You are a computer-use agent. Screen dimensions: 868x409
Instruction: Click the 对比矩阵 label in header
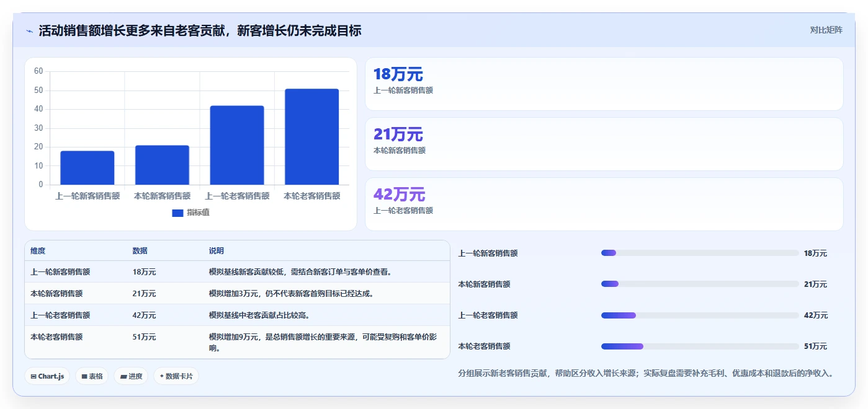pos(826,30)
